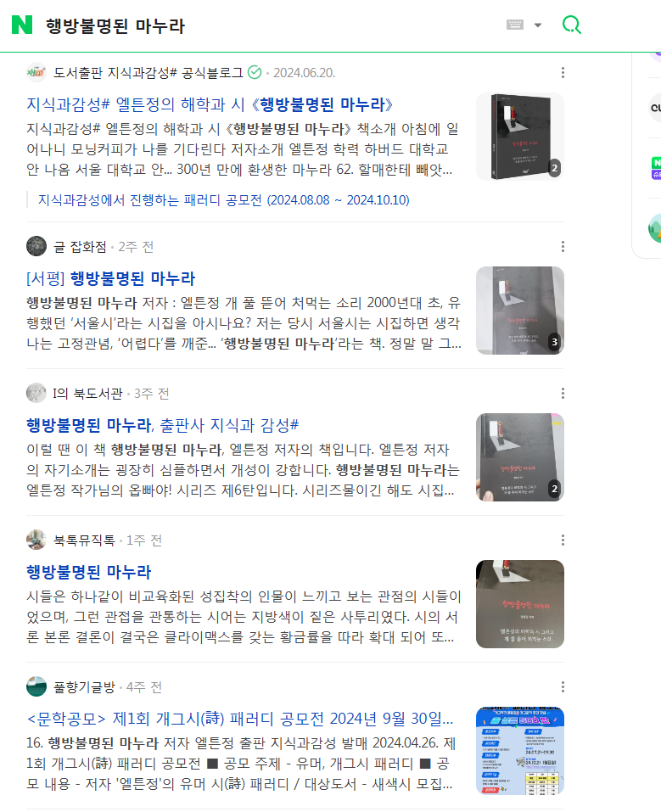The height and width of the screenshot is (812, 661).
Task: Open 지식과감성에서 진행하는 패러디 공모전 link
Action: tap(224, 200)
